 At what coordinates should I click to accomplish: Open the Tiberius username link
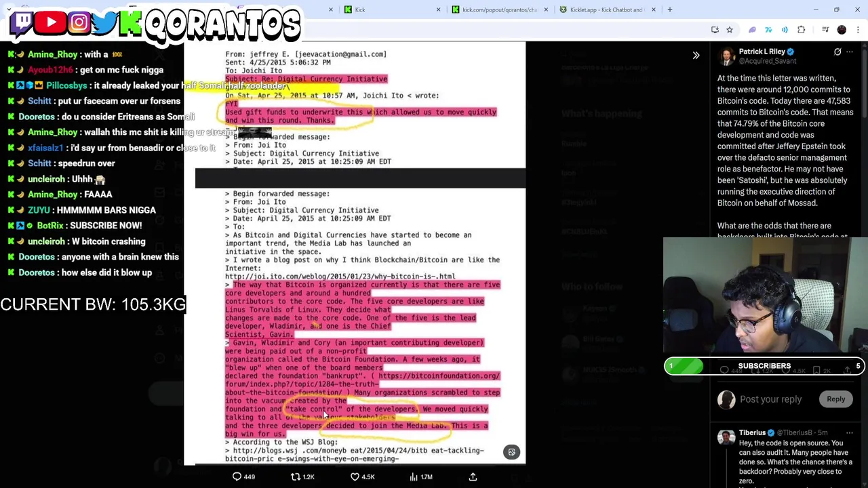(x=752, y=432)
